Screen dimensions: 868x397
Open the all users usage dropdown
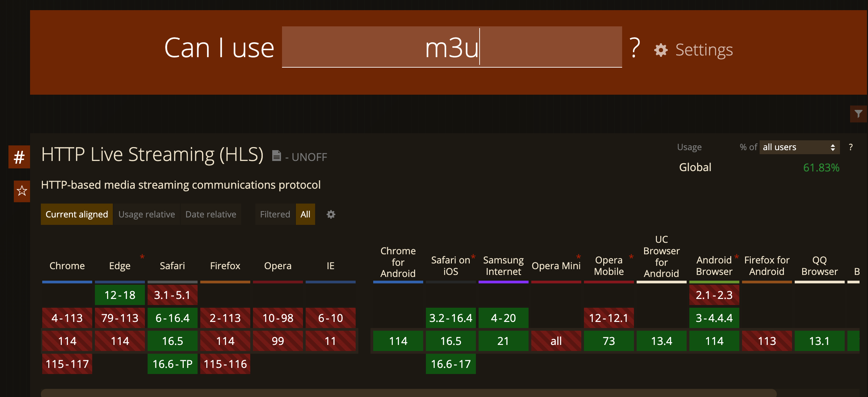click(x=799, y=147)
